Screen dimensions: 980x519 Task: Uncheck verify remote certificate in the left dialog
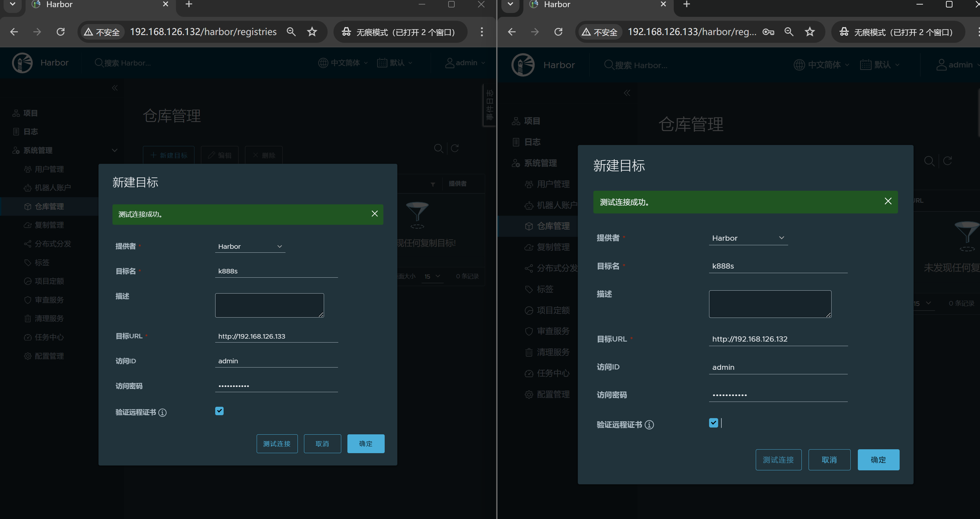coord(219,411)
